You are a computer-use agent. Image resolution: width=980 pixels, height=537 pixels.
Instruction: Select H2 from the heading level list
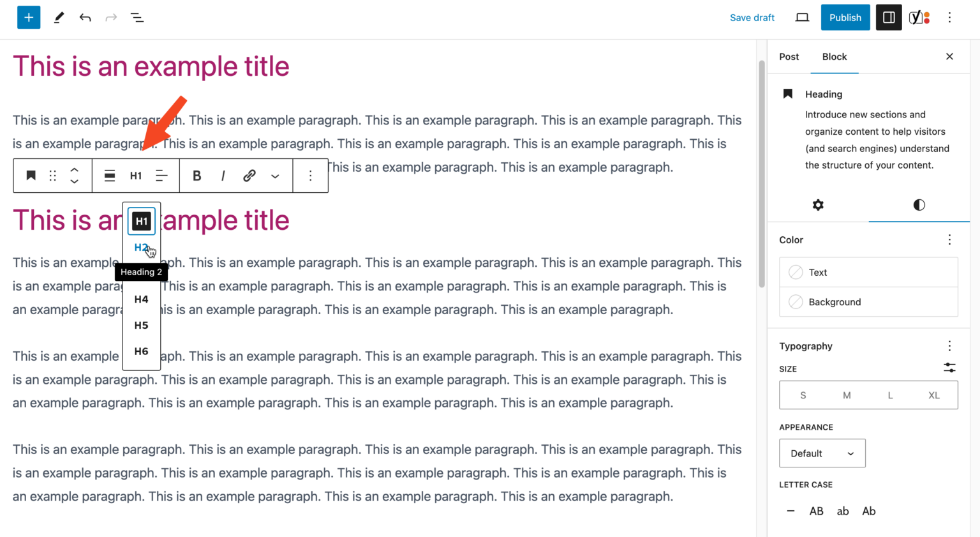click(140, 248)
